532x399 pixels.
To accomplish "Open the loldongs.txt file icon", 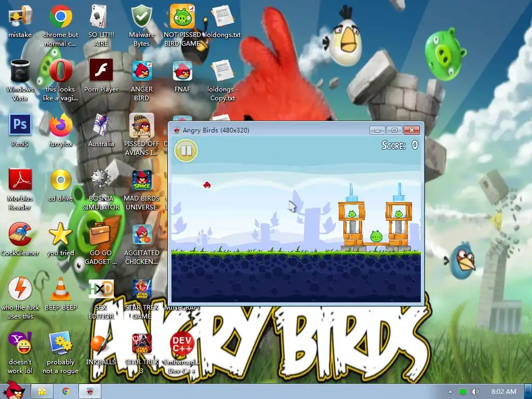I will [223, 17].
